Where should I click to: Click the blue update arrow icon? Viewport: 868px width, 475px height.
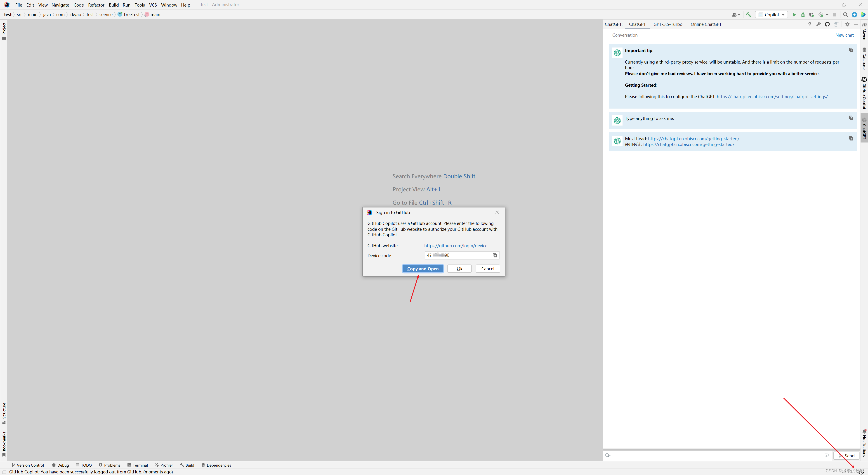coord(854,14)
